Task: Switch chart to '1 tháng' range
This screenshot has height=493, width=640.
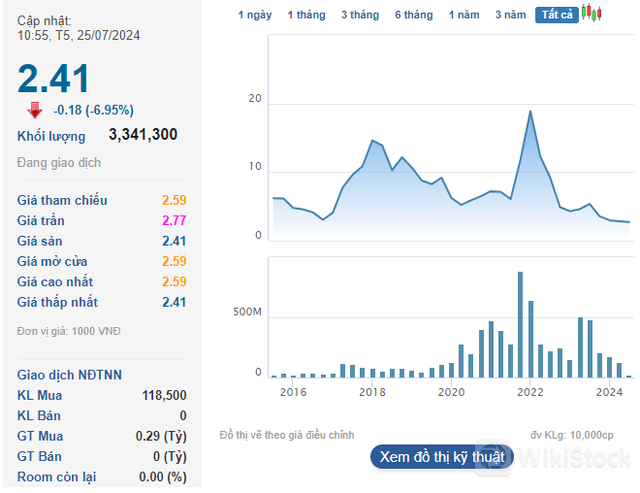Action: 305,15
